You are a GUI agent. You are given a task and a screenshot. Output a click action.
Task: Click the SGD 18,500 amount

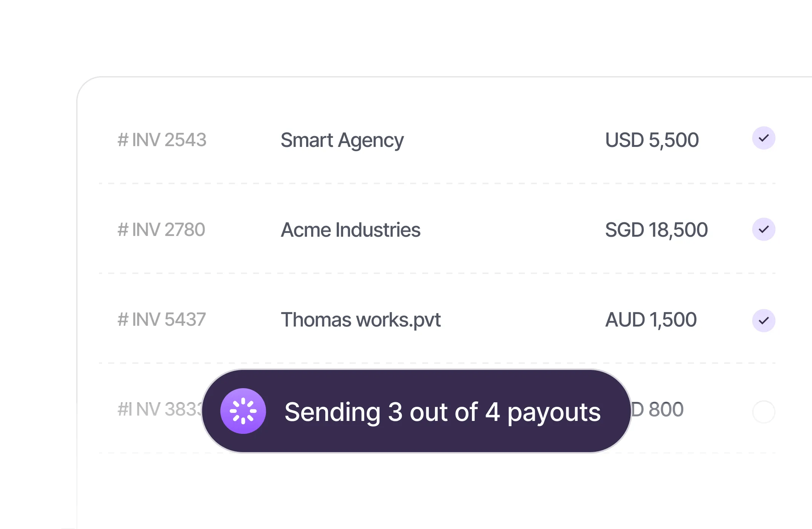click(656, 230)
